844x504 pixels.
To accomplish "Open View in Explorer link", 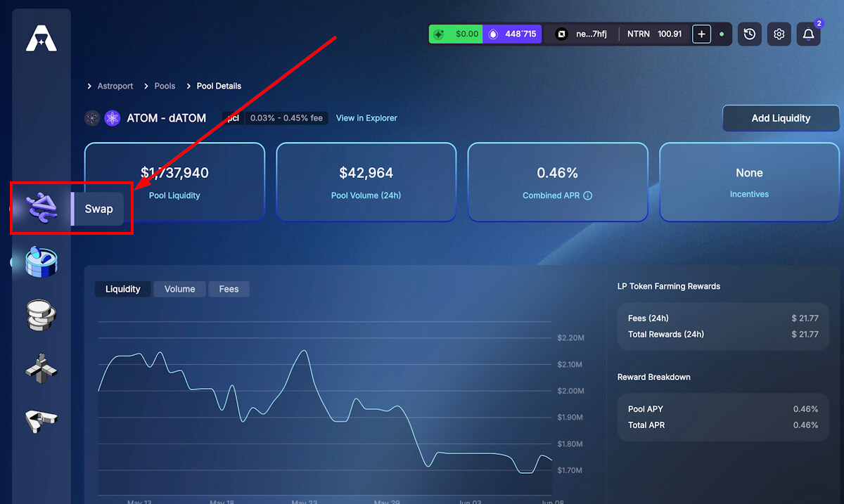I will click(366, 118).
